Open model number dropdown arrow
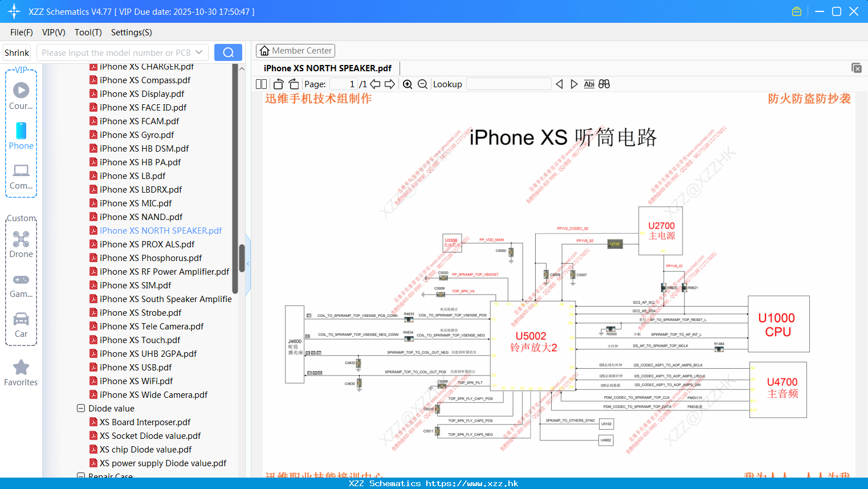This screenshot has height=489, width=868. point(199,52)
